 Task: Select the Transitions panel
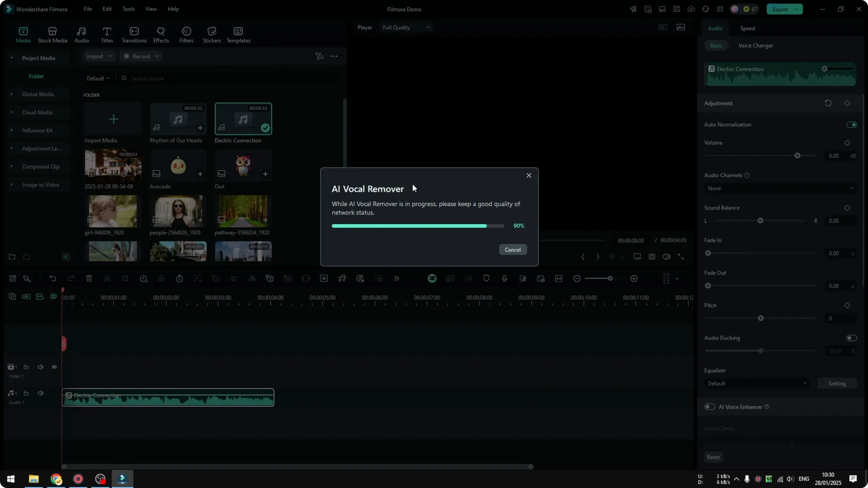pyautogui.click(x=134, y=34)
